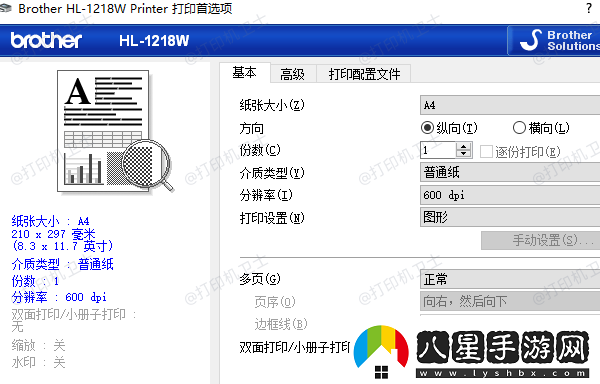Click the 缩放 : 关 summary text

tap(38, 345)
